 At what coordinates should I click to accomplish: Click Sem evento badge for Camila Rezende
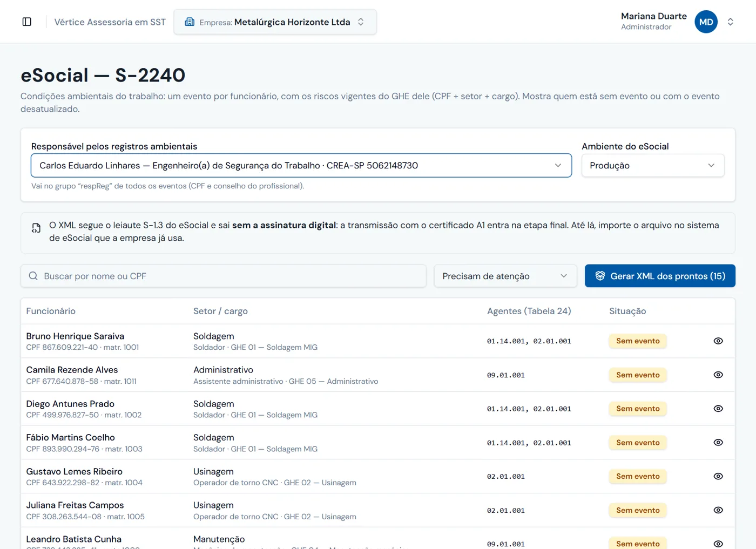click(638, 375)
